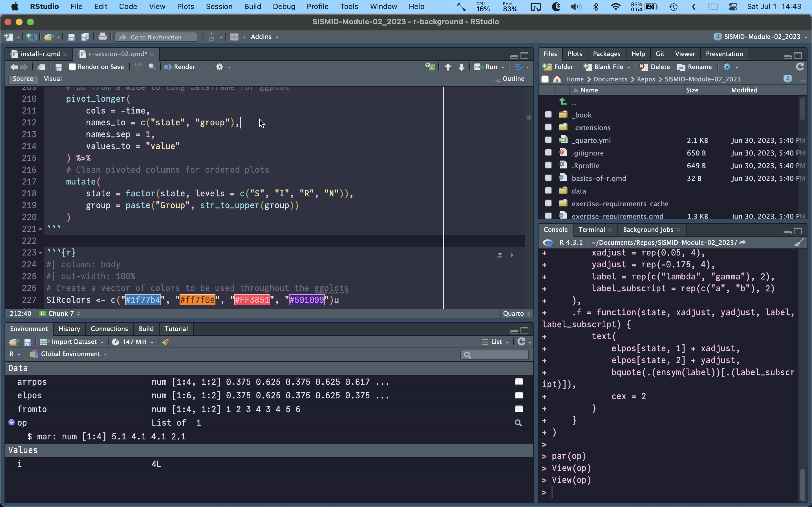The width and height of the screenshot is (812, 507).
Task: Switch editor to Visual mode
Action: point(53,79)
